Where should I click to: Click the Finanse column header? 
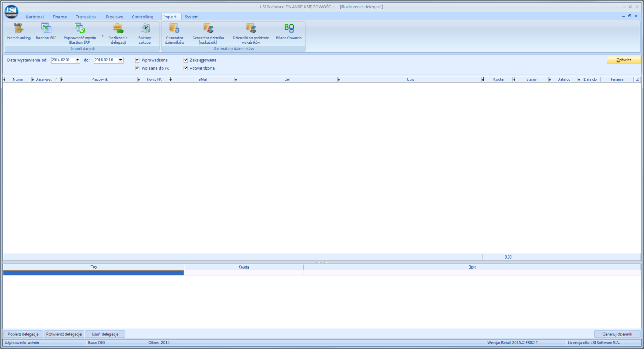tap(617, 79)
